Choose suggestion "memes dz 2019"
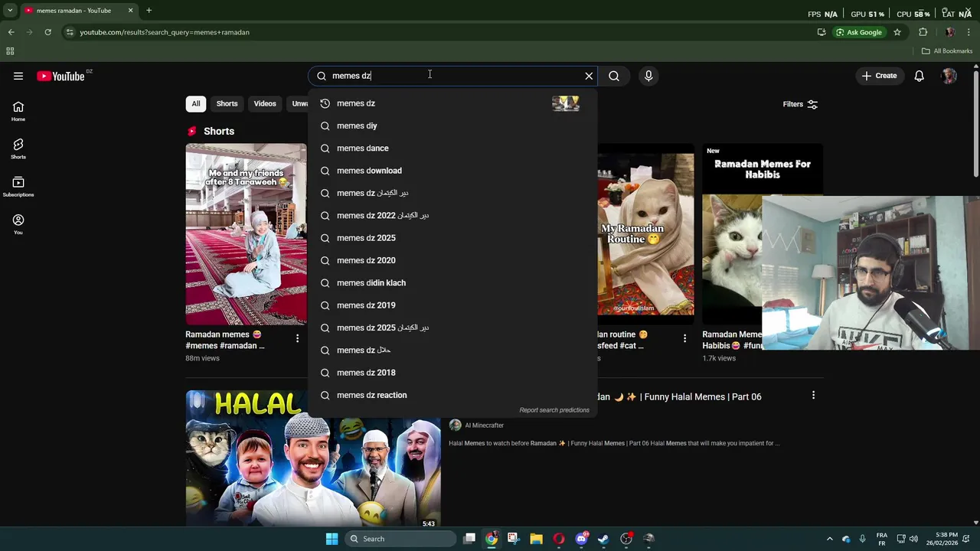 click(452, 305)
